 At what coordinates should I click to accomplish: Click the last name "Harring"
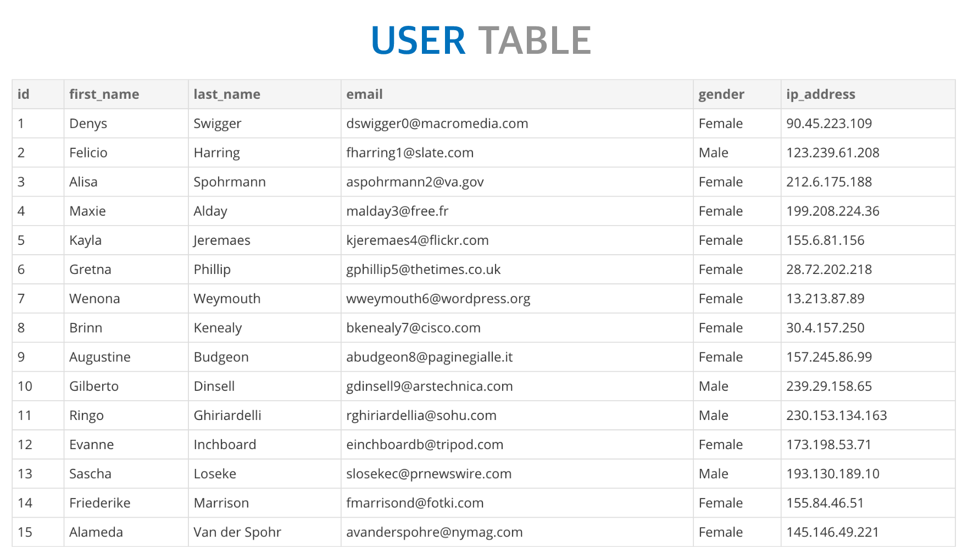(x=217, y=153)
